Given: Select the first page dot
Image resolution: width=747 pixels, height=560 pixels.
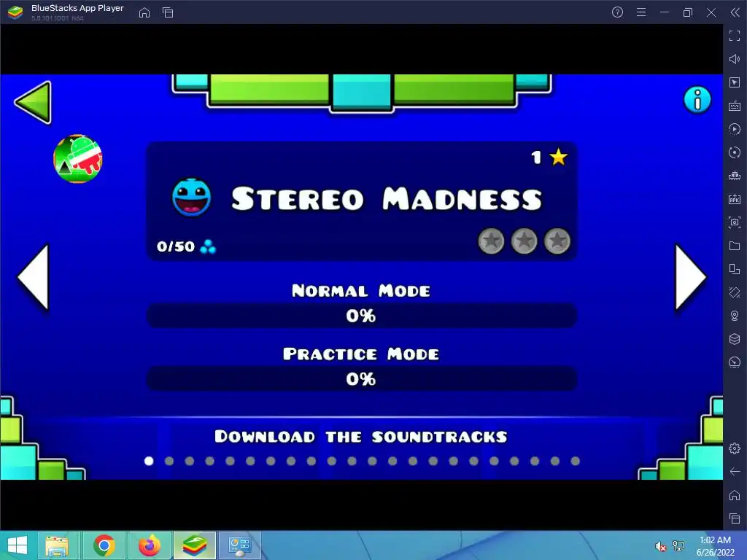Looking at the screenshot, I should point(149,461).
